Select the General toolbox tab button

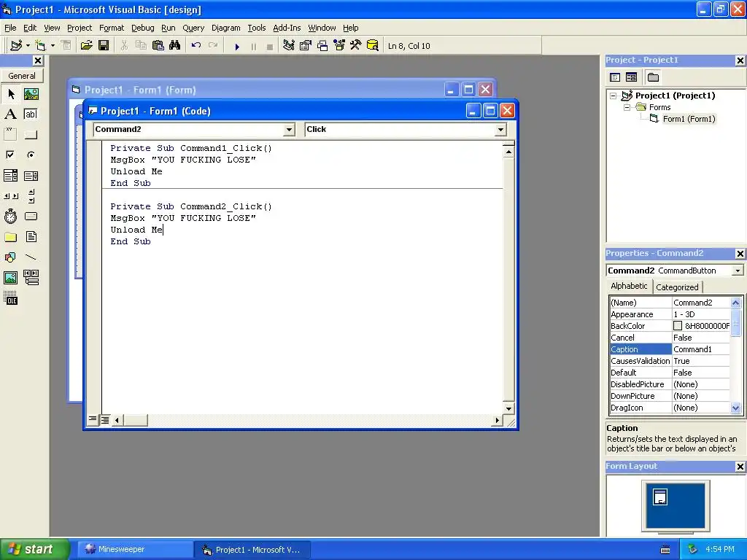21,76
